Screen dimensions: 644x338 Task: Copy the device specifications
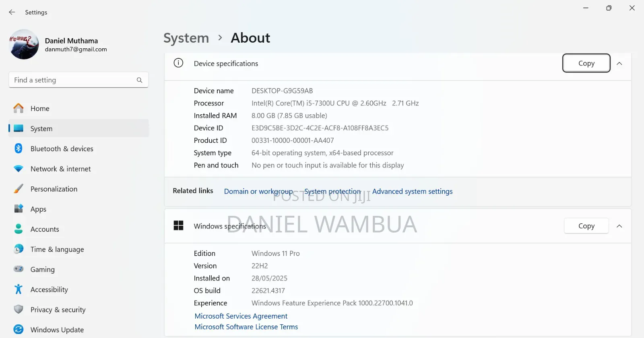pyautogui.click(x=586, y=63)
